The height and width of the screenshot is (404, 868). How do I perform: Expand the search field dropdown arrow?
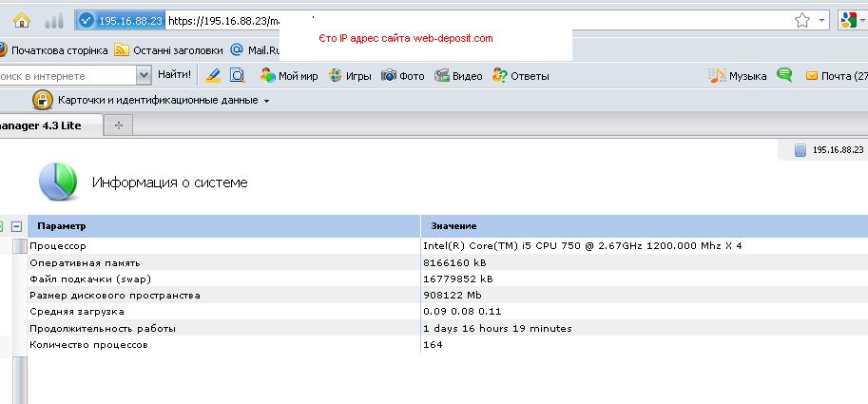[143, 75]
